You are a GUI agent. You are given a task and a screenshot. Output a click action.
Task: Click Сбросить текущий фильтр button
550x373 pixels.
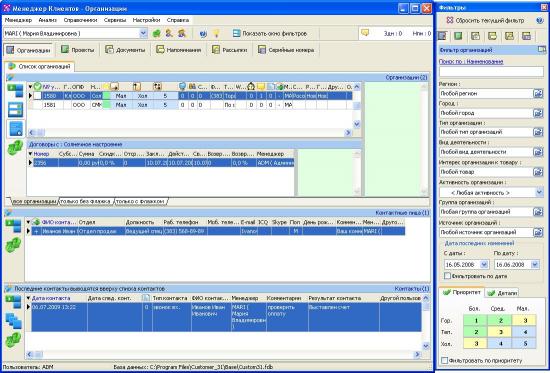[485, 20]
